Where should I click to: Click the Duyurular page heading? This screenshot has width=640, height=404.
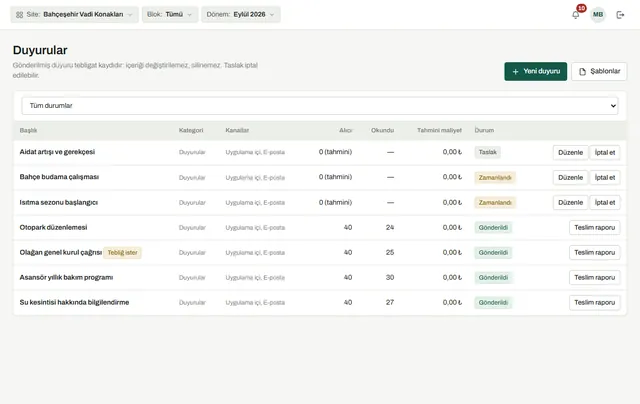pos(40,50)
